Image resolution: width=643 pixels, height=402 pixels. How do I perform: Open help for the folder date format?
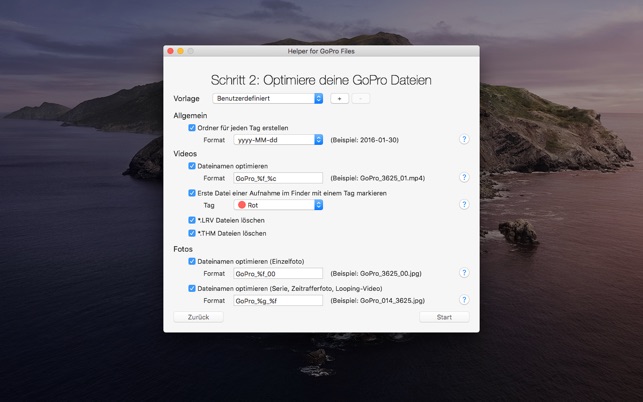tap(464, 139)
